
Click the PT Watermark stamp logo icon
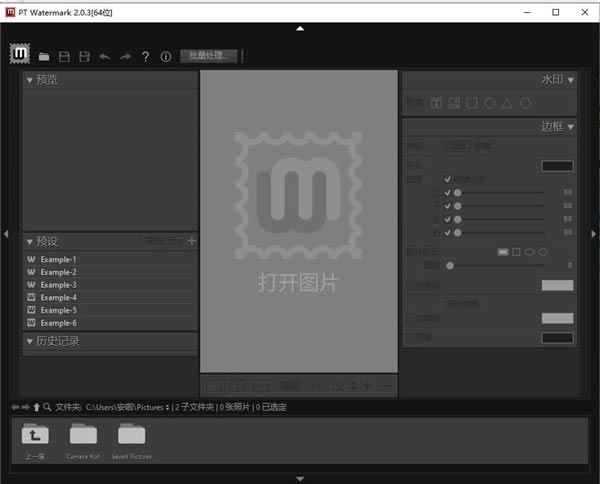click(x=20, y=54)
